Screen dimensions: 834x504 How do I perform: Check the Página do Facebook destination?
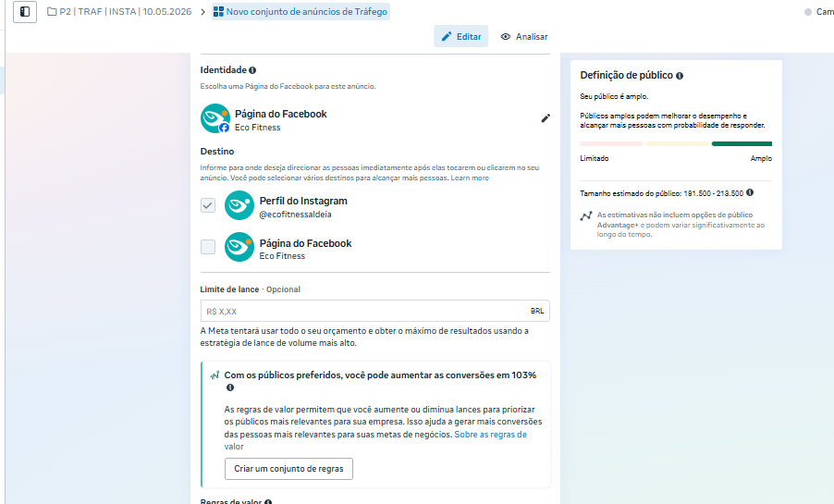(208, 247)
